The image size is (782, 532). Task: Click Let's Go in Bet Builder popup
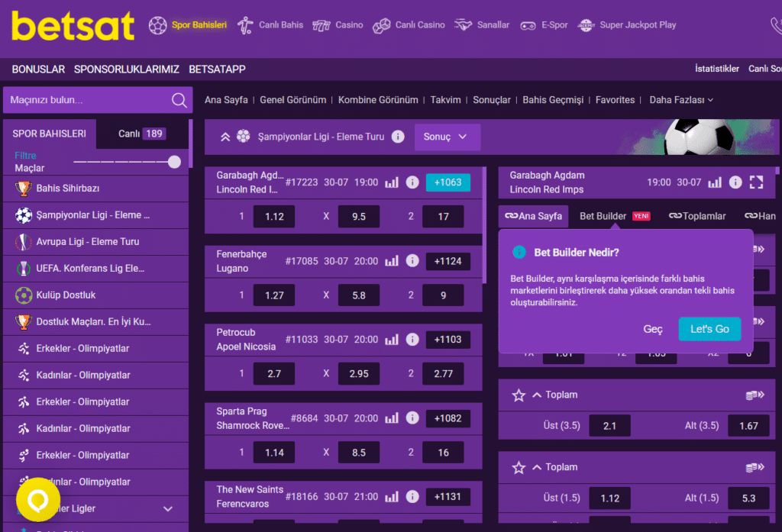coord(709,329)
